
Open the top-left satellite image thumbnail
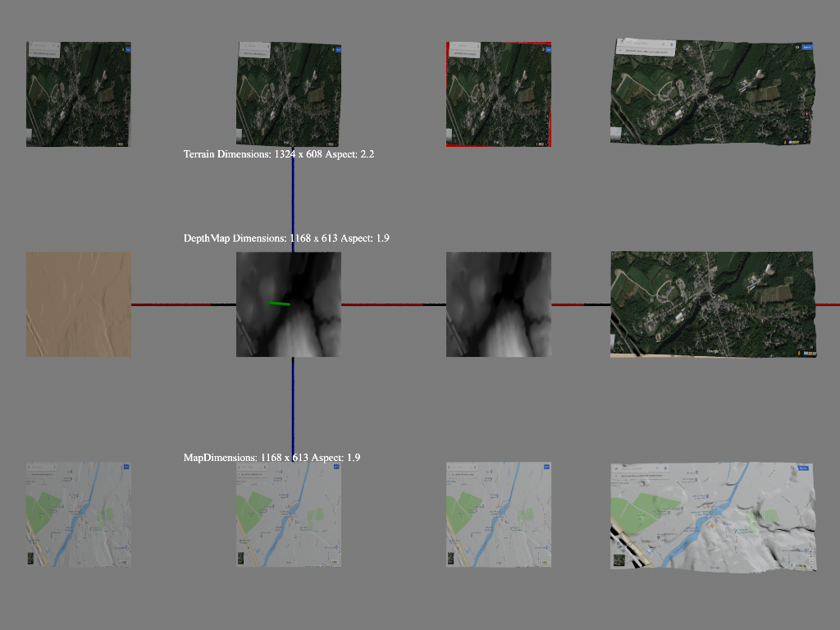[78, 94]
